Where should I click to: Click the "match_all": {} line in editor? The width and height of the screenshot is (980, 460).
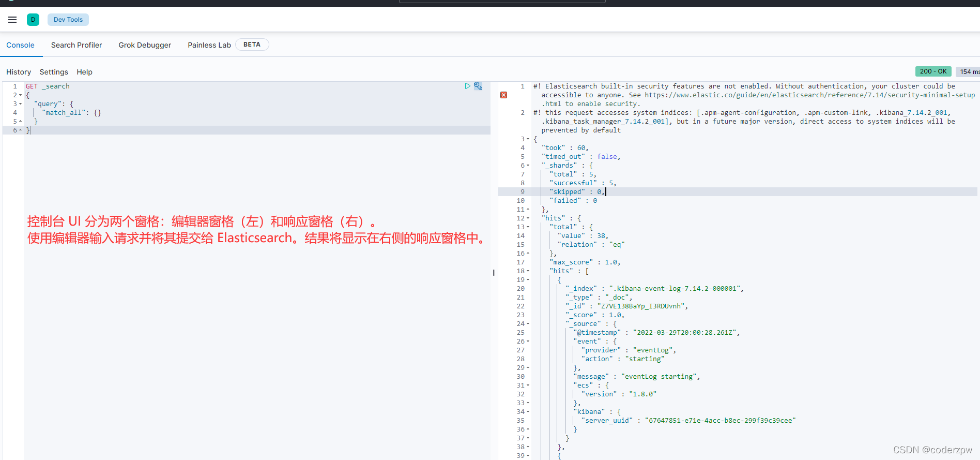click(x=72, y=113)
